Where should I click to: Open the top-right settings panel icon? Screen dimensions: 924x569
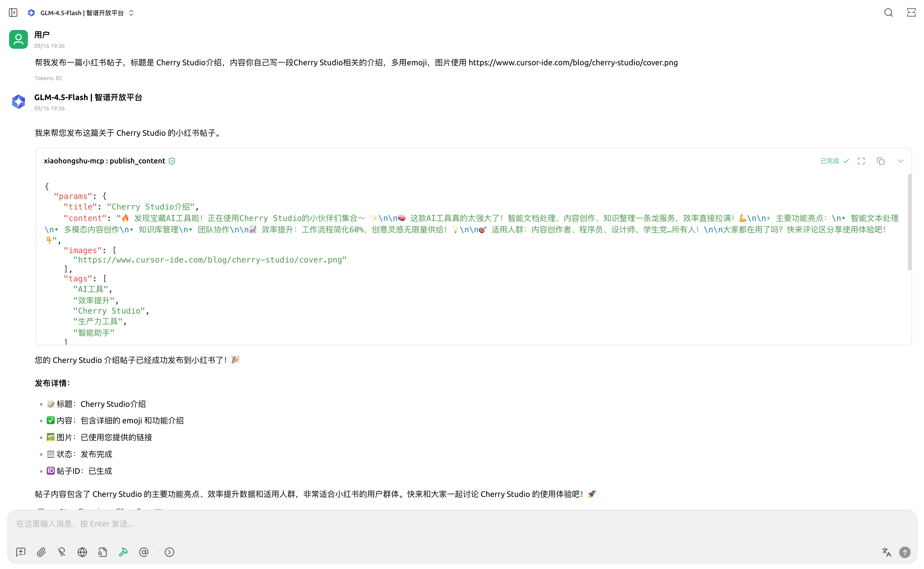(911, 13)
